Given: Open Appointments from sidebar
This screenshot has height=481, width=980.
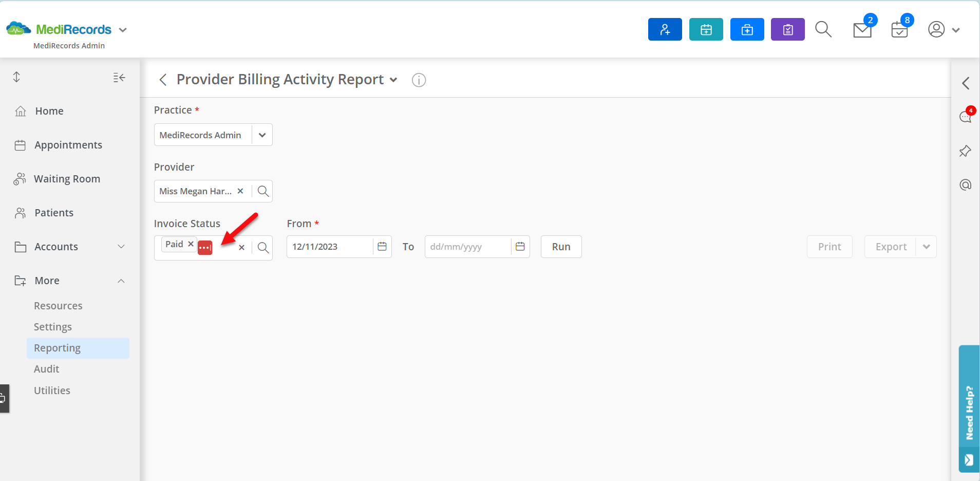Looking at the screenshot, I should click(x=68, y=145).
